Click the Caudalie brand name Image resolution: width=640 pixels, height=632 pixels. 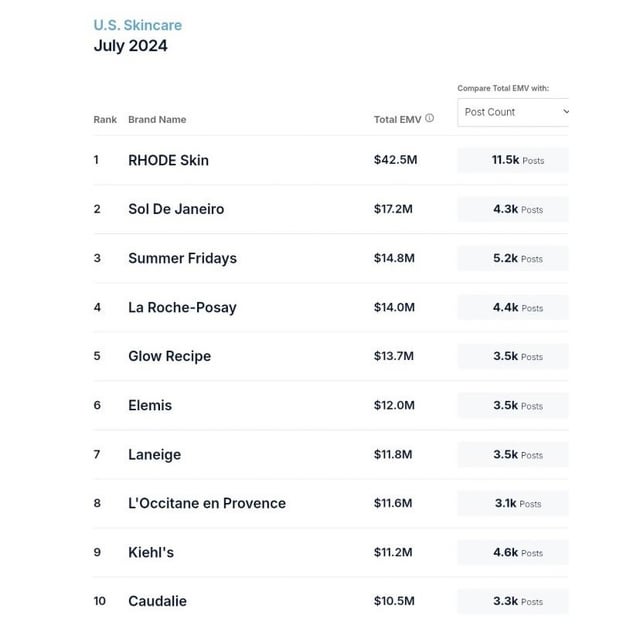[x=157, y=601]
